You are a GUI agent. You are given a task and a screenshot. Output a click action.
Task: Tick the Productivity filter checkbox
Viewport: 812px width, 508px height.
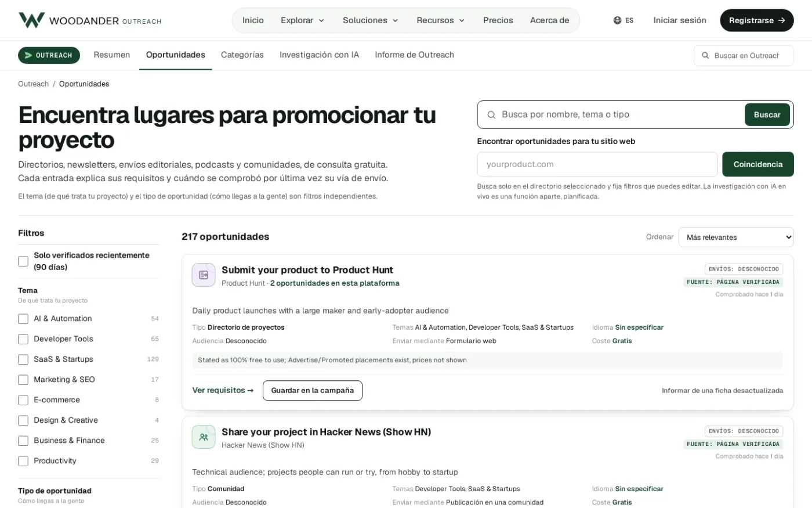(x=23, y=461)
